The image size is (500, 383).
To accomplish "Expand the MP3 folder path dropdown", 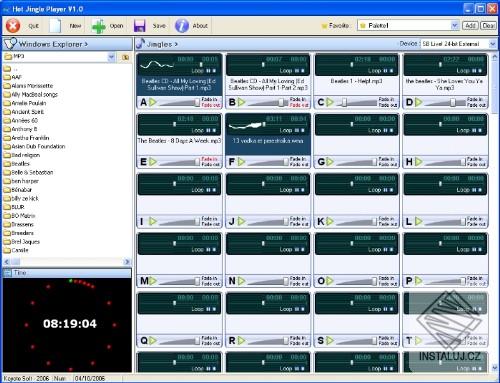I will 111,57.
